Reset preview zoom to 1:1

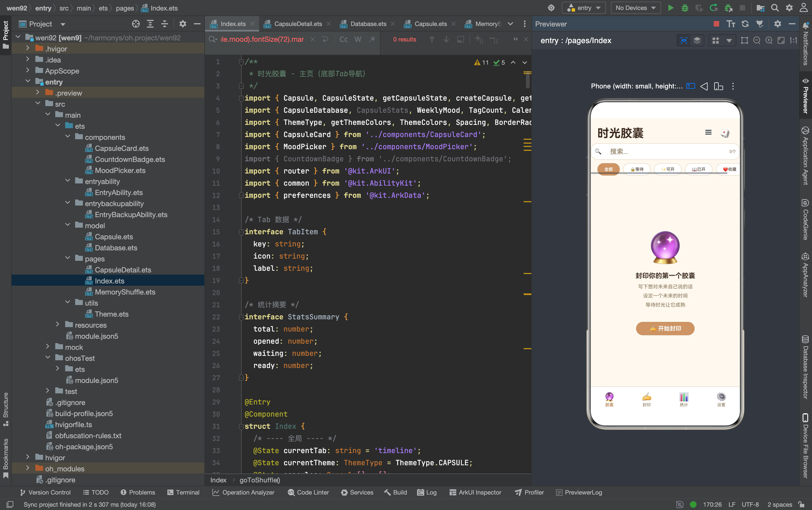pos(793,41)
